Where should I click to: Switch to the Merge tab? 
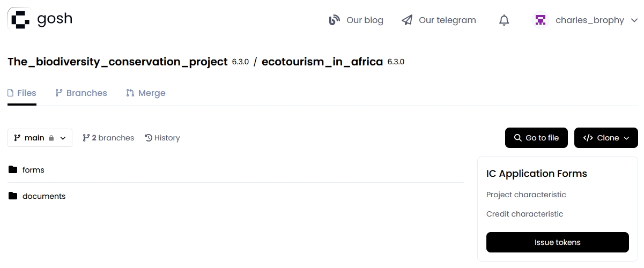click(x=146, y=93)
